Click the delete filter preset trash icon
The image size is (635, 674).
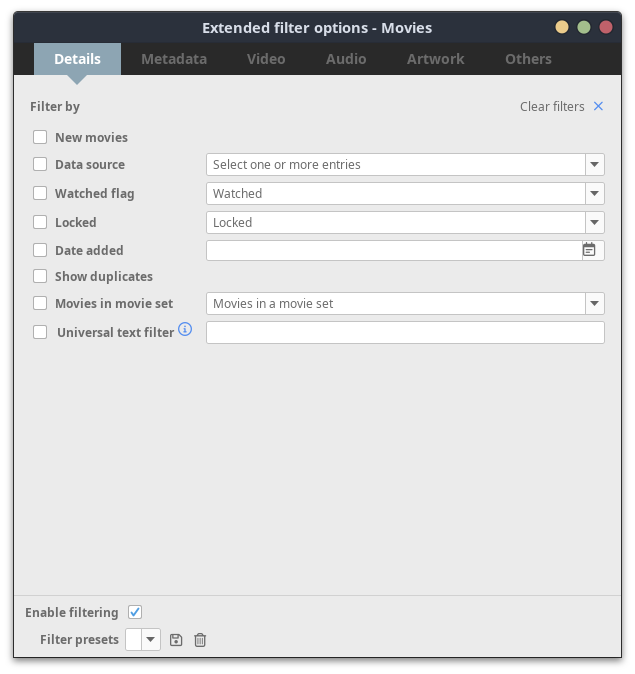[x=200, y=640]
